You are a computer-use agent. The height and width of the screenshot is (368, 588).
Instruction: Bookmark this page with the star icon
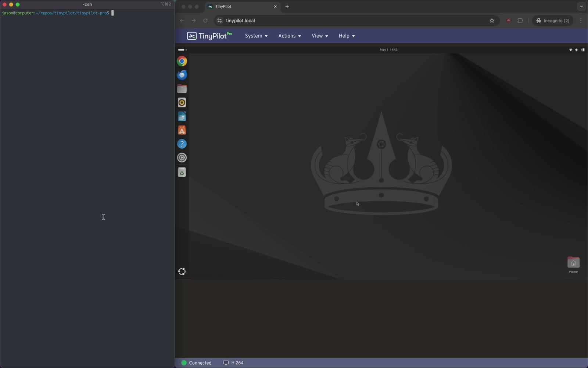(x=492, y=21)
